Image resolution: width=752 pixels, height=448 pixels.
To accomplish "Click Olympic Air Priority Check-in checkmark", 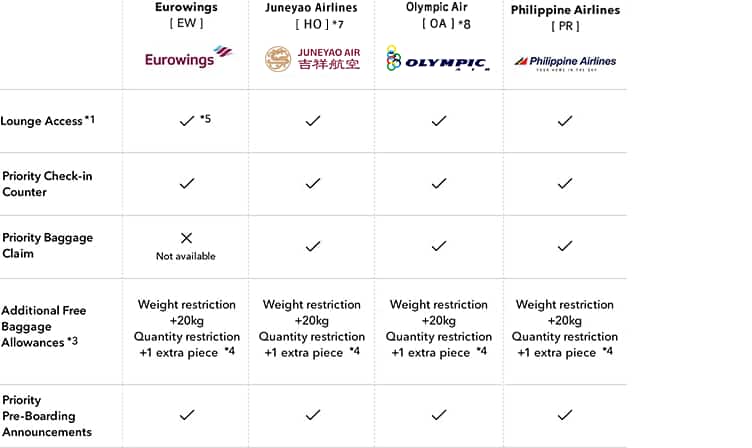I will click(x=438, y=184).
